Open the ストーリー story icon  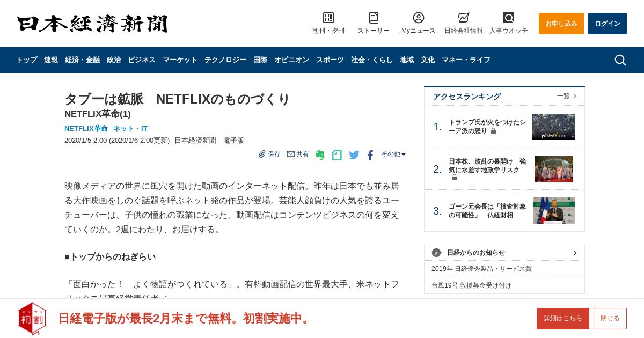coord(374,18)
